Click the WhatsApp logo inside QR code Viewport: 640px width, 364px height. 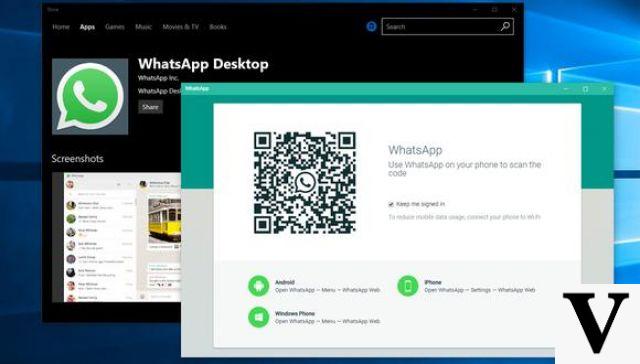(x=305, y=182)
